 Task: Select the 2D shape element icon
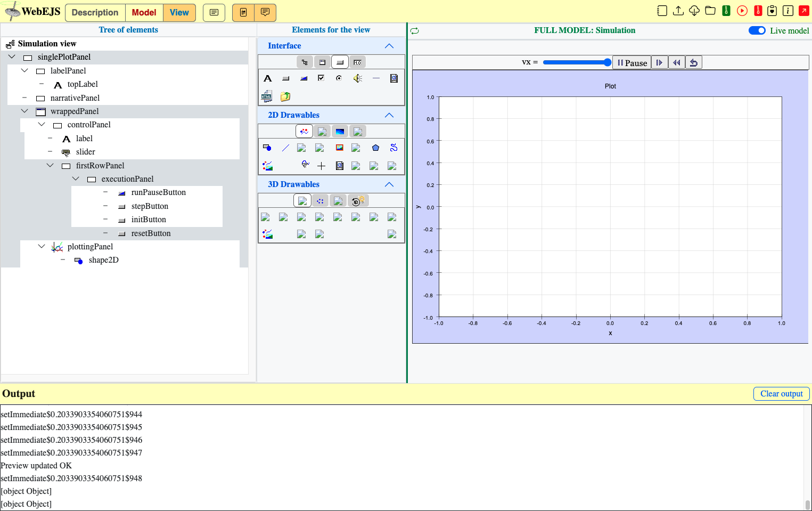(267, 148)
